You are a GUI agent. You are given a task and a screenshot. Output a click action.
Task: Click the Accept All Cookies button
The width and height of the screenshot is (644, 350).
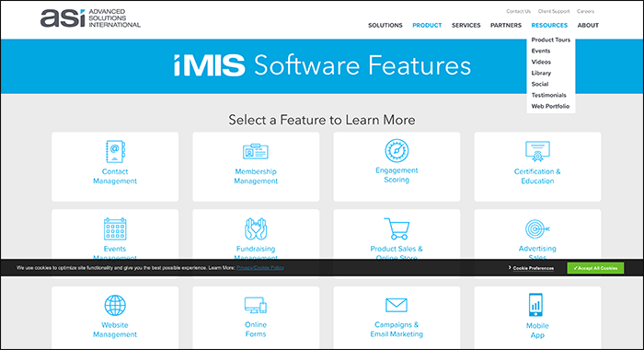click(595, 268)
